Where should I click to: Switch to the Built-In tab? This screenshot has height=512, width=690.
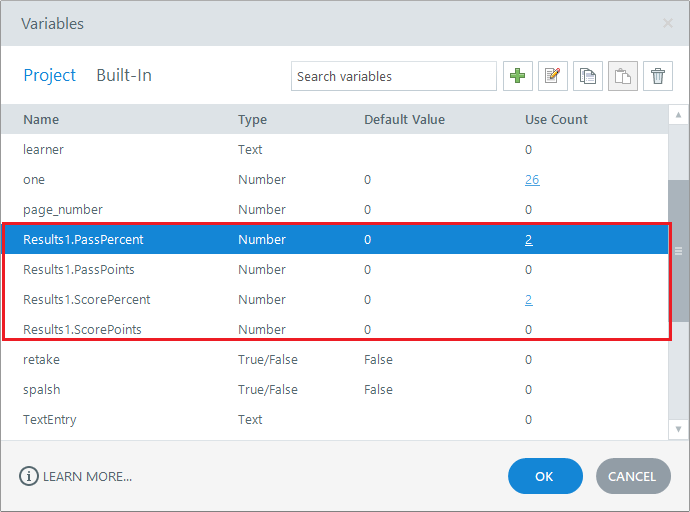click(124, 75)
